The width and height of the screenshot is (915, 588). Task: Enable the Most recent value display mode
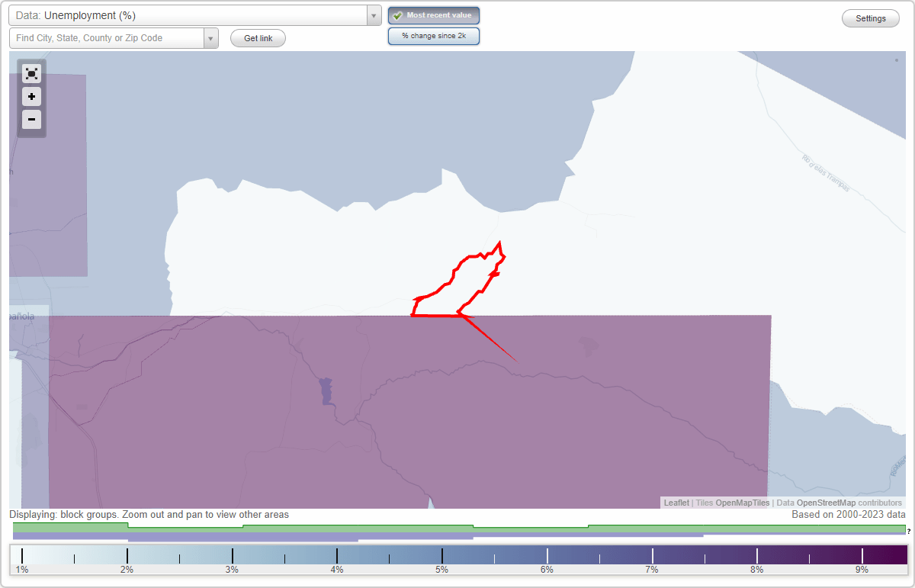[x=434, y=15]
